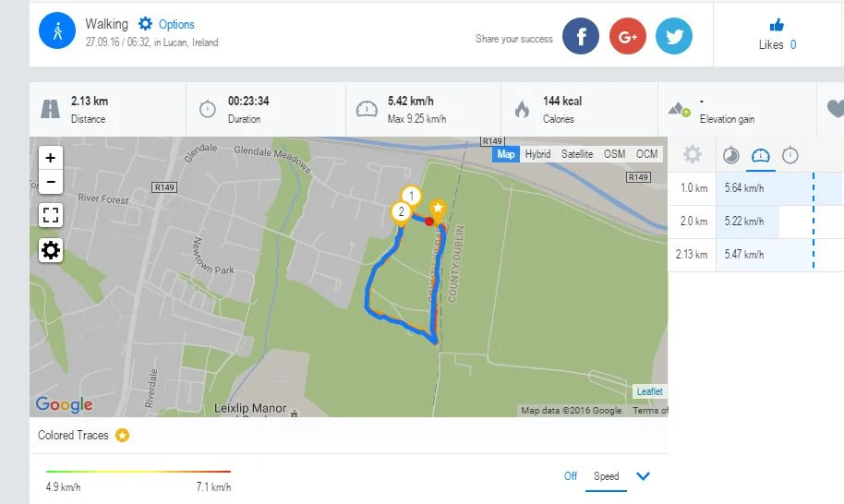The image size is (844, 504).
Task: Share workout on Google Plus
Action: pyautogui.click(x=628, y=37)
